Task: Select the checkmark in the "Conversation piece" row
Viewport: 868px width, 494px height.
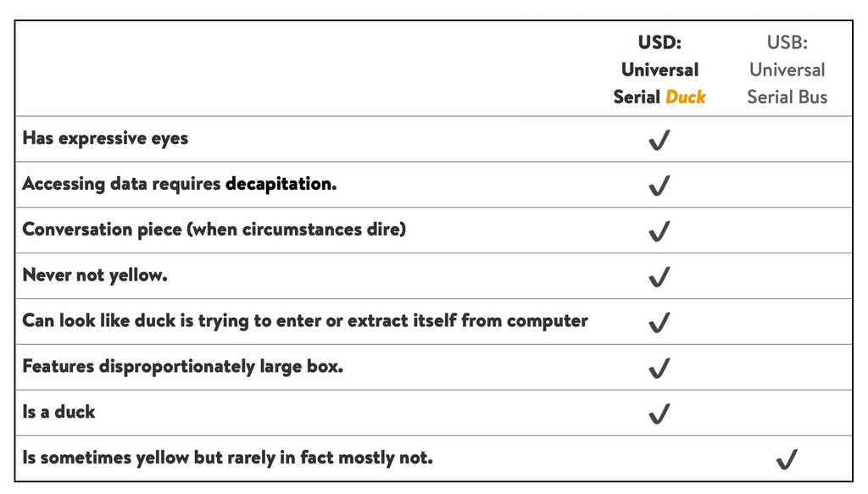Action: [x=659, y=231]
